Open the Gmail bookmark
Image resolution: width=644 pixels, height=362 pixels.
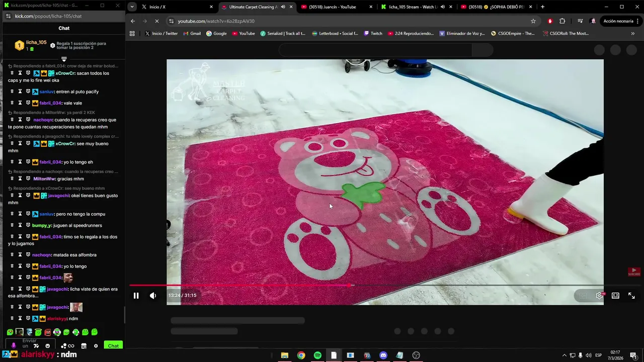(x=192, y=34)
